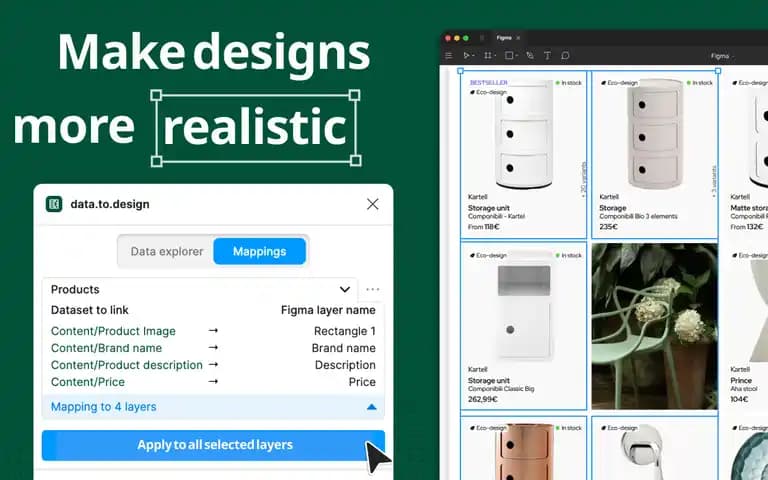
Task: Switch to Mappings tab
Action: click(260, 251)
